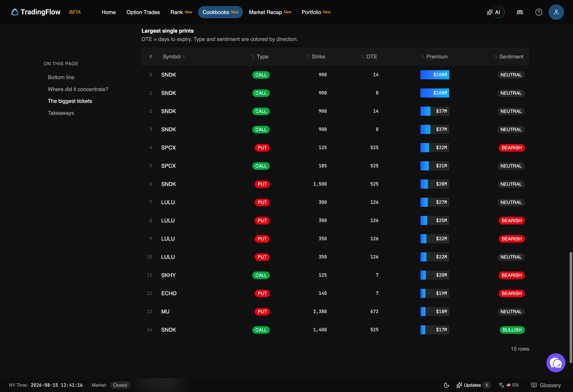The image size is (573, 392).
Task: Open the chat support bubble
Action: pyautogui.click(x=556, y=363)
